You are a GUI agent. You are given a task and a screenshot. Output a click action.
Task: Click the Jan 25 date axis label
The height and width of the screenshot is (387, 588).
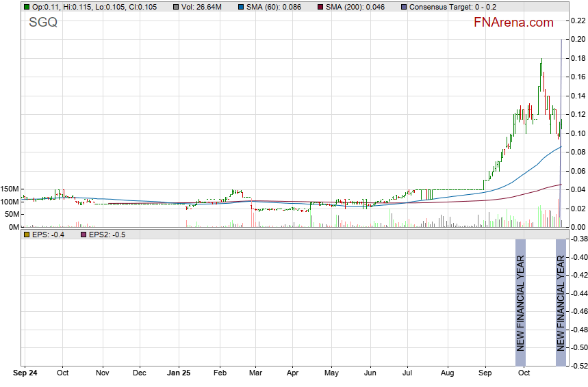179,373
